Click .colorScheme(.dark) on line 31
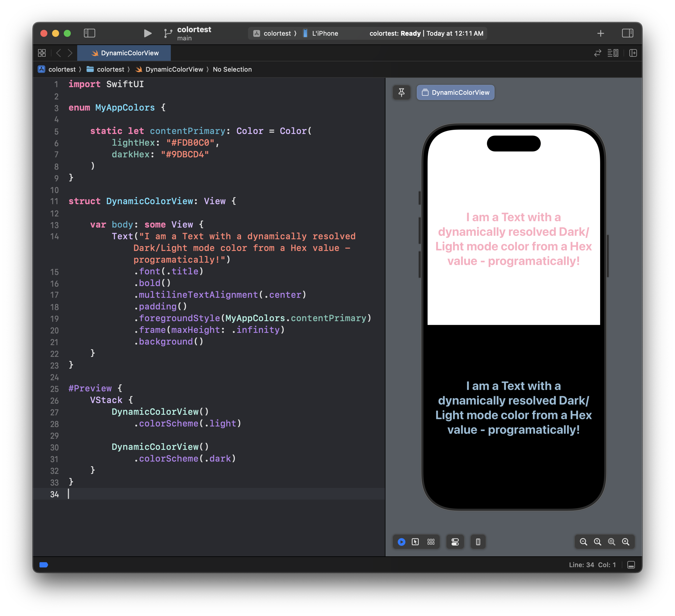The image size is (675, 616). click(185, 459)
